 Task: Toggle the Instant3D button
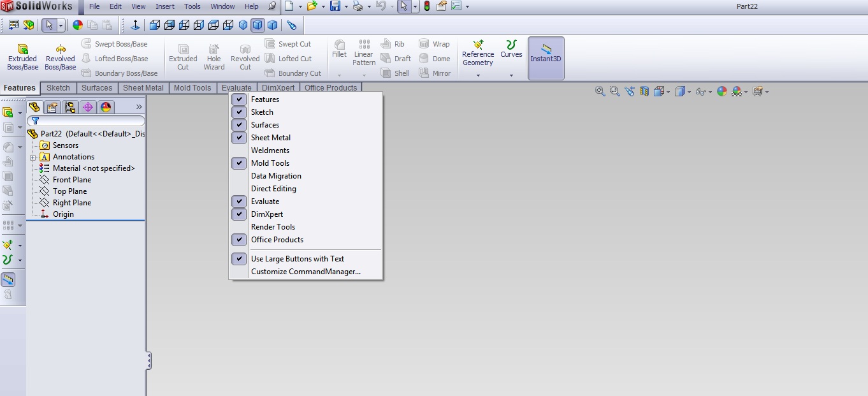546,58
